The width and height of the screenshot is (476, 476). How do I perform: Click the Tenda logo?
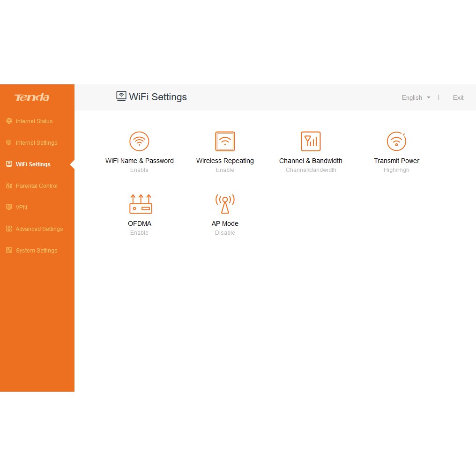tap(32, 97)
